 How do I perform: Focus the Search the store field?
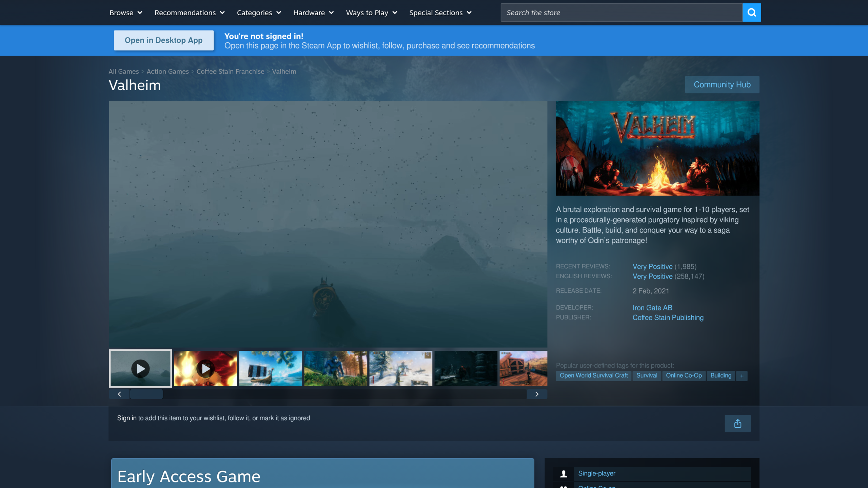tap(622, 13)
